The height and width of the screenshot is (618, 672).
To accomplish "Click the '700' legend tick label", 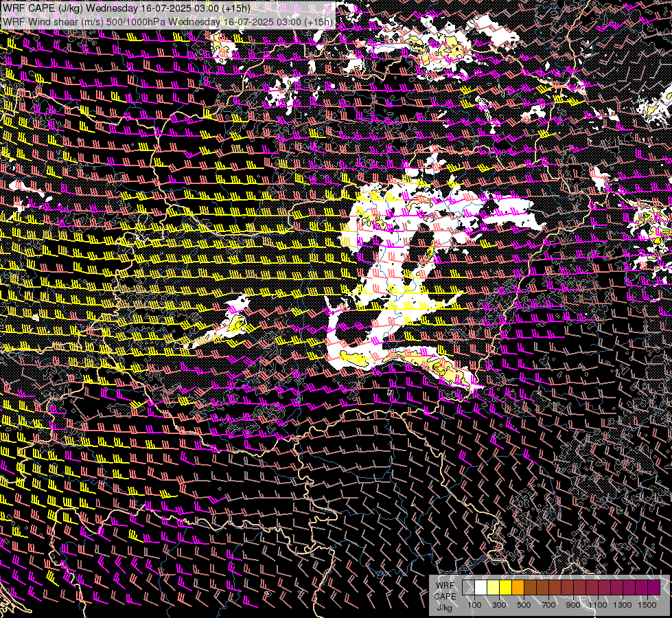I will pyautogui.click(x=548, y=605).
